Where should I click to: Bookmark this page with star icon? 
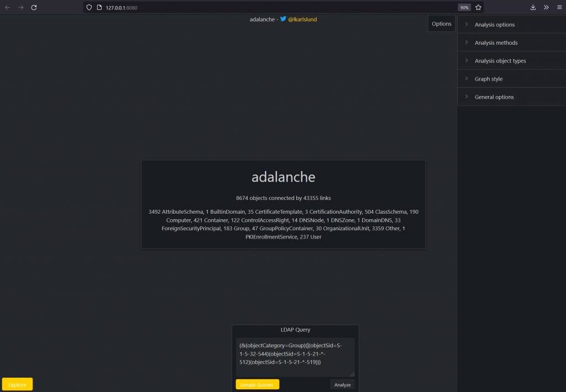478,8
